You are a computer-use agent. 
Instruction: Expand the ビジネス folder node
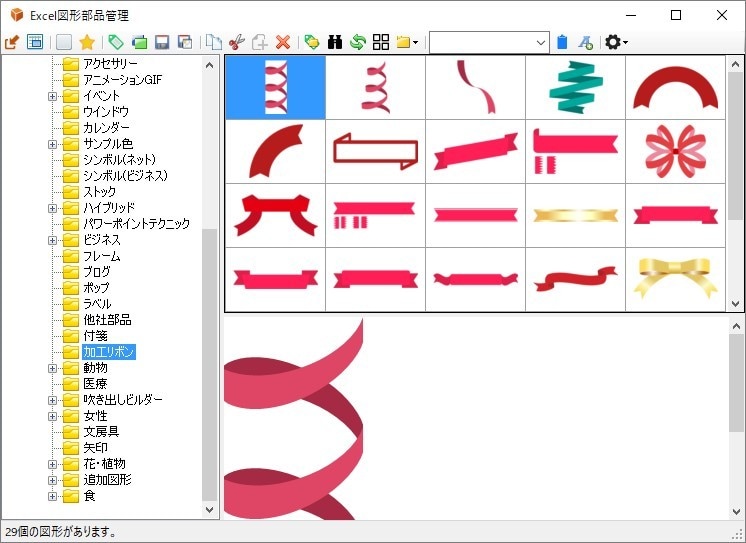point(52,240)
